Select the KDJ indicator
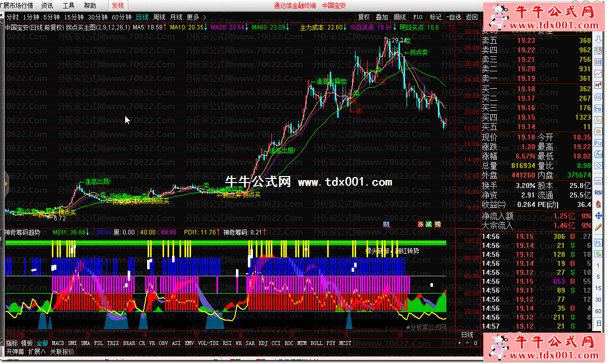This screenshot has height=364, width=607. [263, 343]
